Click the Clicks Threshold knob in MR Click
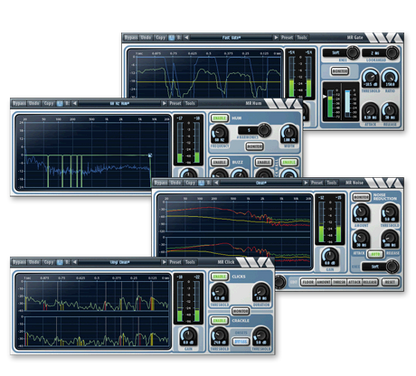 coord(219,292)
